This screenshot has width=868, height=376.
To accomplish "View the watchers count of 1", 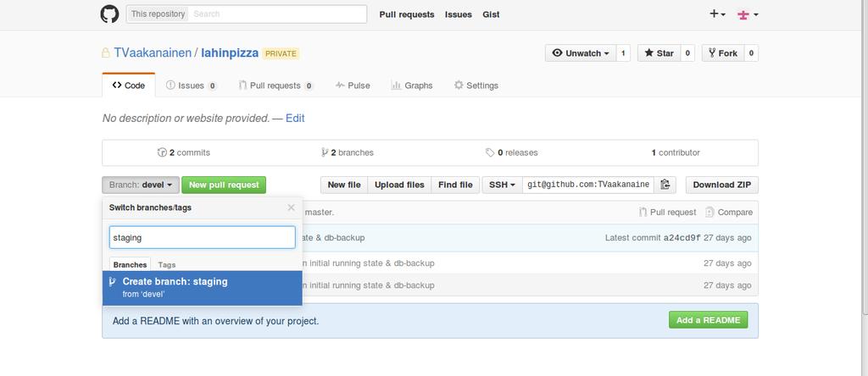I will click(x=623, y=53).
